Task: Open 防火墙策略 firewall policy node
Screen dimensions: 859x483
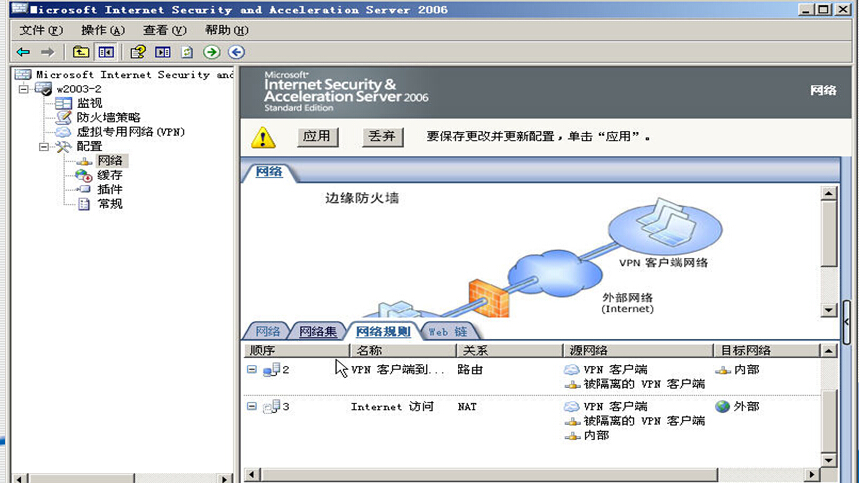Action: pyautogui.click(x=107, y=117)
